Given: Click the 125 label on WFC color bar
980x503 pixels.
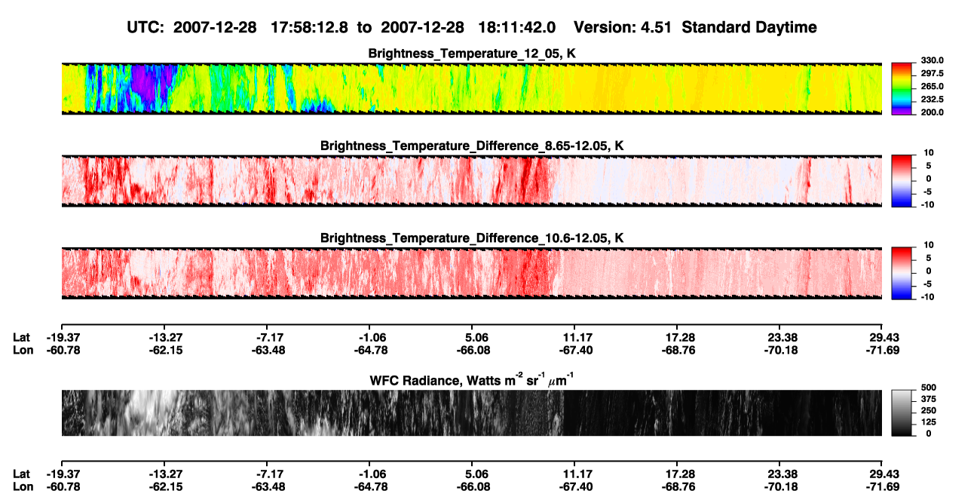Looking at the screenshot, I should (930, 422).
